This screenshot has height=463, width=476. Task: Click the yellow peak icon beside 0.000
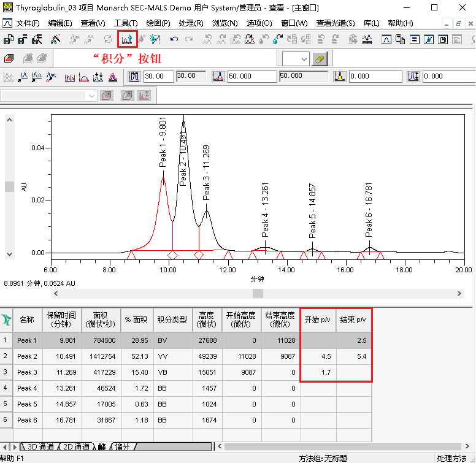pyautogui.click(x=339, y=77)
